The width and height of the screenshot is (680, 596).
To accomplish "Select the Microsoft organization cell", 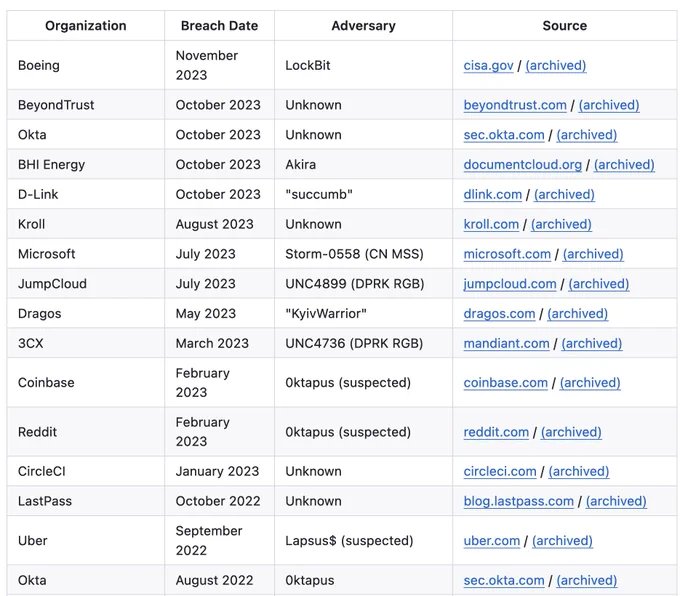I will click(x=86, y=254).
